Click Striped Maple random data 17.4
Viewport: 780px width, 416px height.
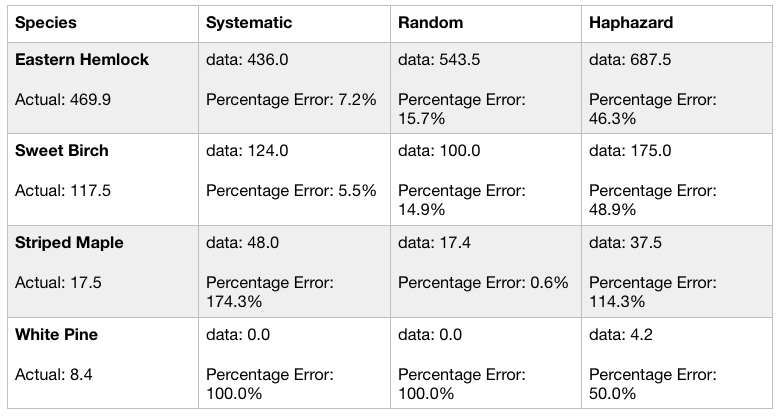(x=435, y=243)
